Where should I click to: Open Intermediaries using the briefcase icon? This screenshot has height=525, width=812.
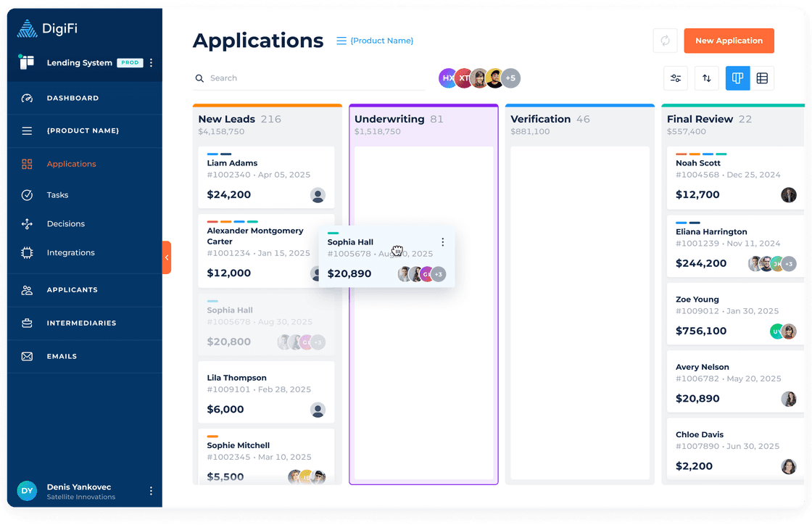pyautogui.click(x=26, y=323)
